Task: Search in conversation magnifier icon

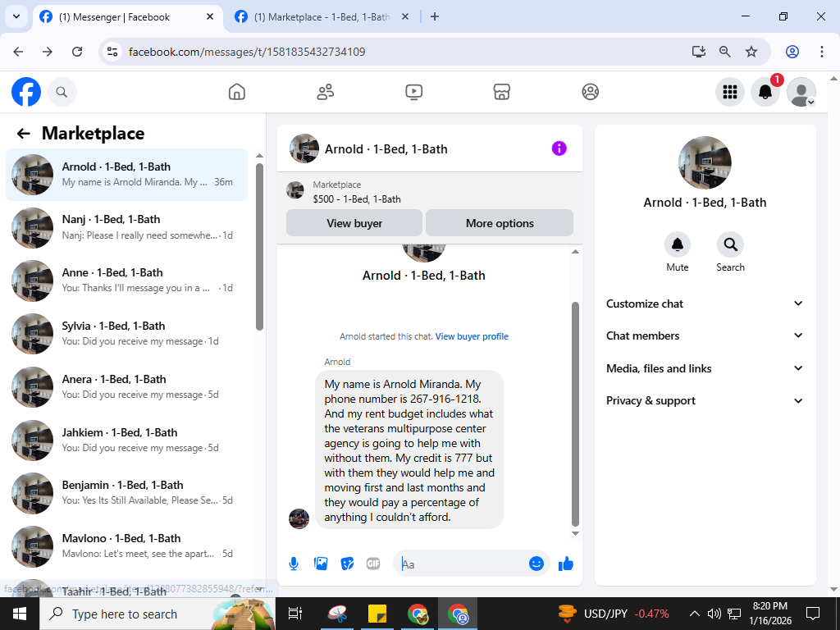Action: [730, 244]
